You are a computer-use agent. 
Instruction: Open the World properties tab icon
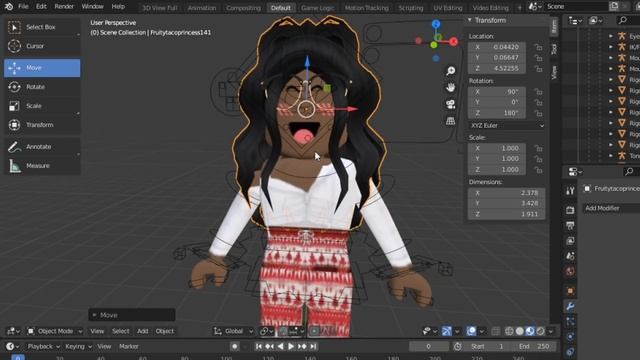coord(570,271)
